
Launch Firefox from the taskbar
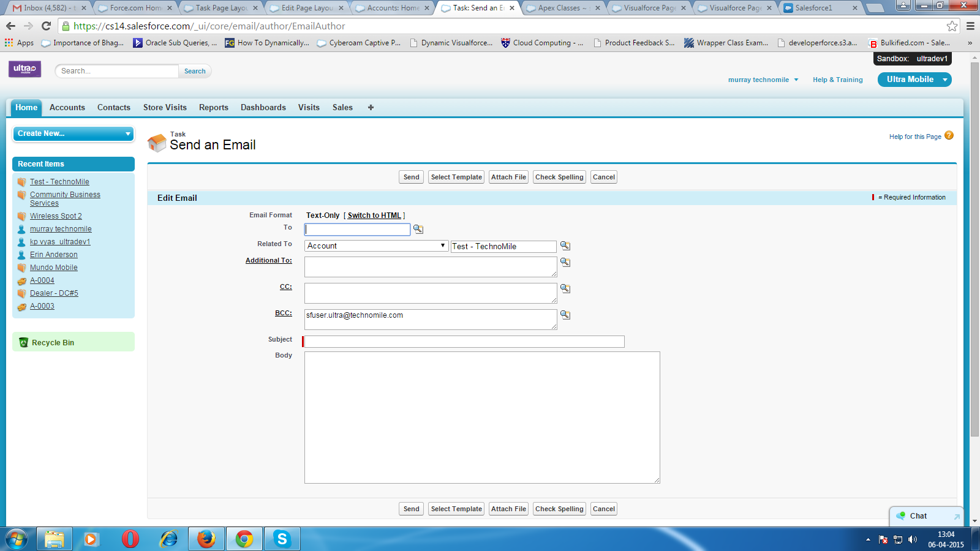point(206,539)
